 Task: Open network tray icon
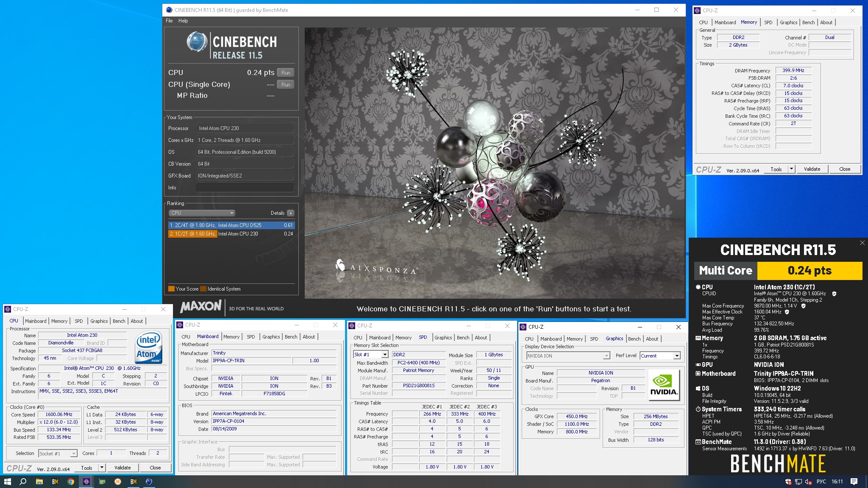[x=798, y=482]
